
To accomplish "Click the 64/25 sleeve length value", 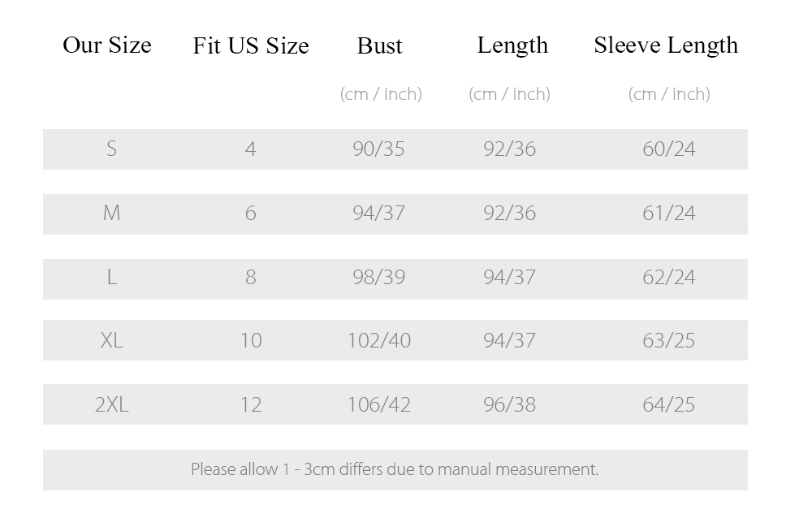I will click(x=668, y=404).
